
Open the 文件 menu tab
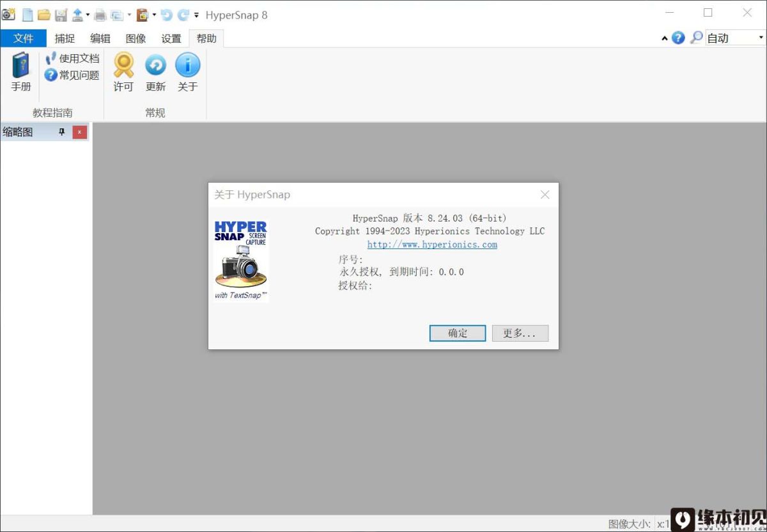point(24,38)
